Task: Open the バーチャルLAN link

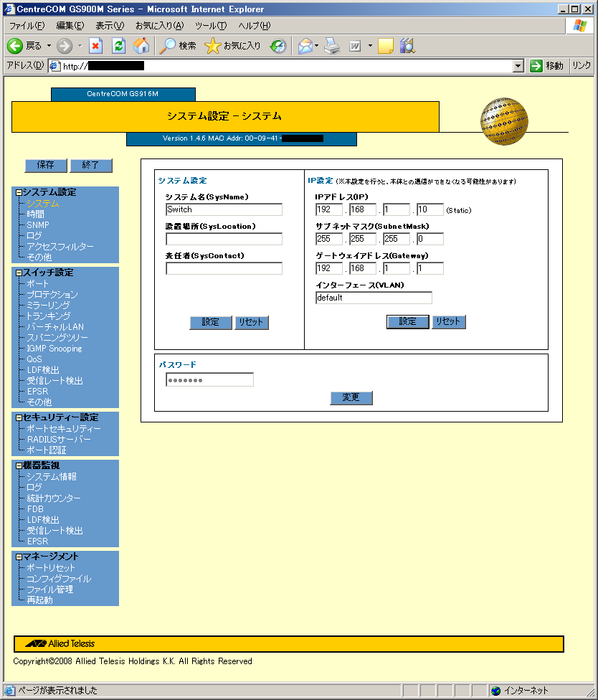Action: pos(55,327)
